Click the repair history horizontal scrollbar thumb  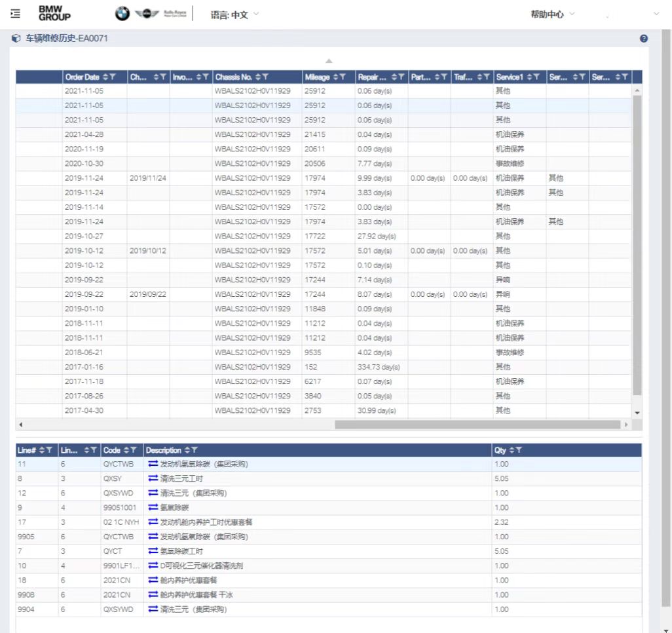point(477,425)
